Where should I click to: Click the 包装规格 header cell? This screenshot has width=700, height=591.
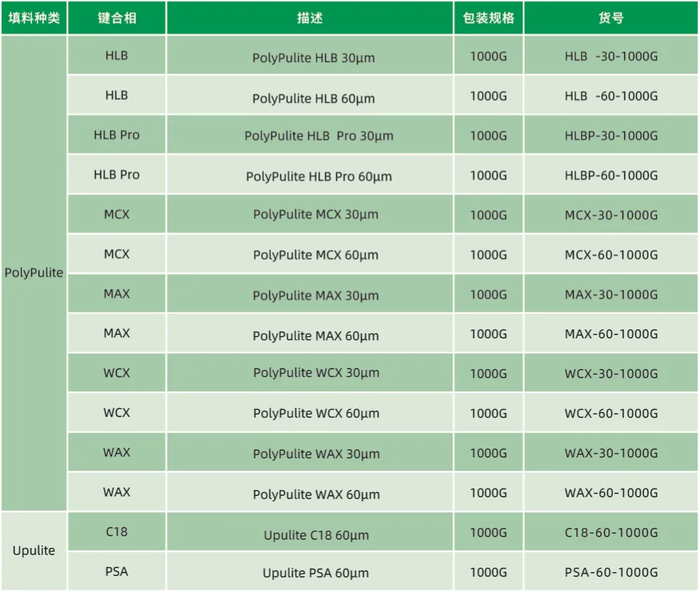click(489, 18)
